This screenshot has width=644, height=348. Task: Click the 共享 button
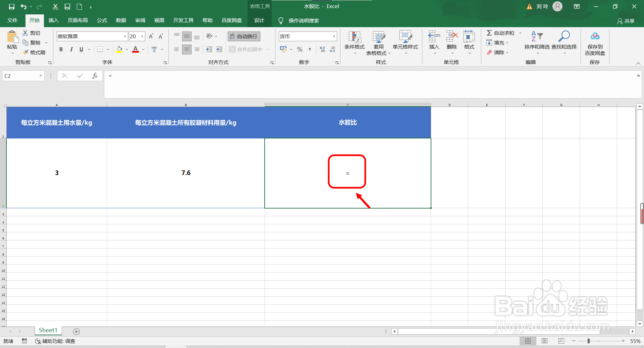point(627,21)
